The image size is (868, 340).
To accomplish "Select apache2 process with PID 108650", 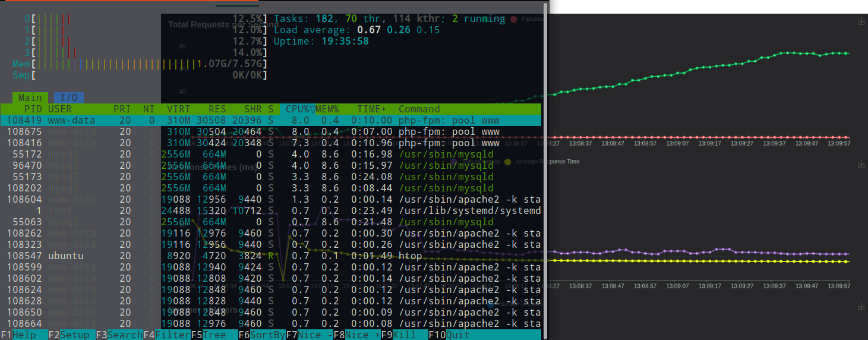I will pyautogui.click(x=271, y=313).
